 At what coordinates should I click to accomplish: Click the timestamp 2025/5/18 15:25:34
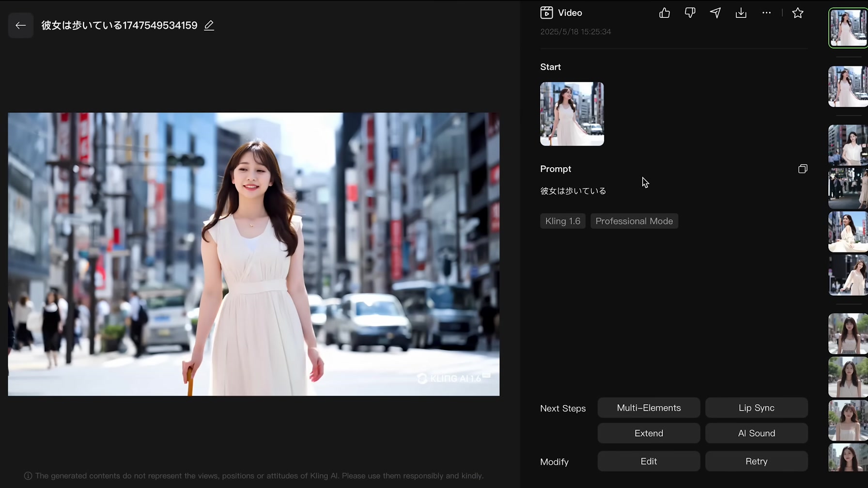[x=575, y=32]
